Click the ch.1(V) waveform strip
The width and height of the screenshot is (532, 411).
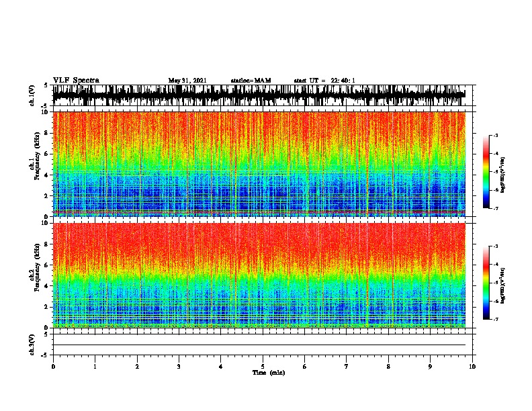pos(259,95)
